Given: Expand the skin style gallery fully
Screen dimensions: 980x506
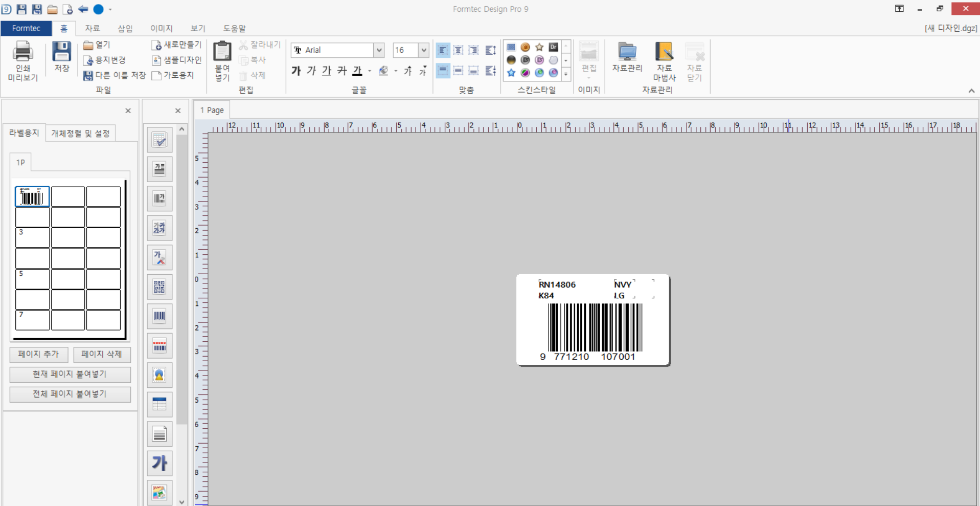Looking at the screenshot, I should pyautogui.click(x=566, y=74).
